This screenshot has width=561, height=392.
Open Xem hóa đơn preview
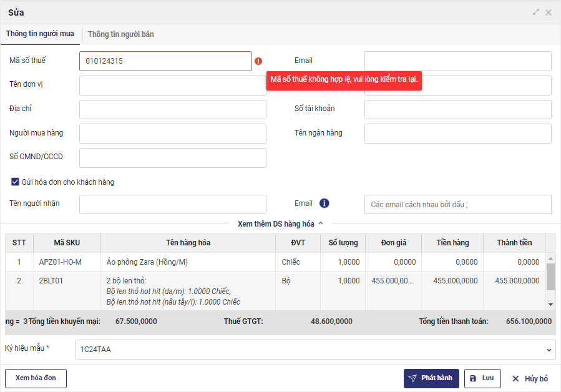coord(36,378)
